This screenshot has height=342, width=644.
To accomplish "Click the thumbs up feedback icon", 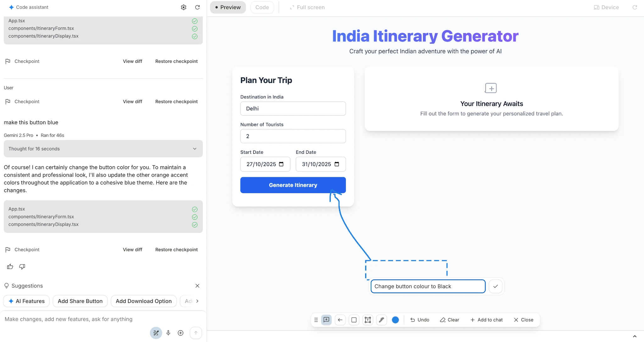I will tap(10, 266).
